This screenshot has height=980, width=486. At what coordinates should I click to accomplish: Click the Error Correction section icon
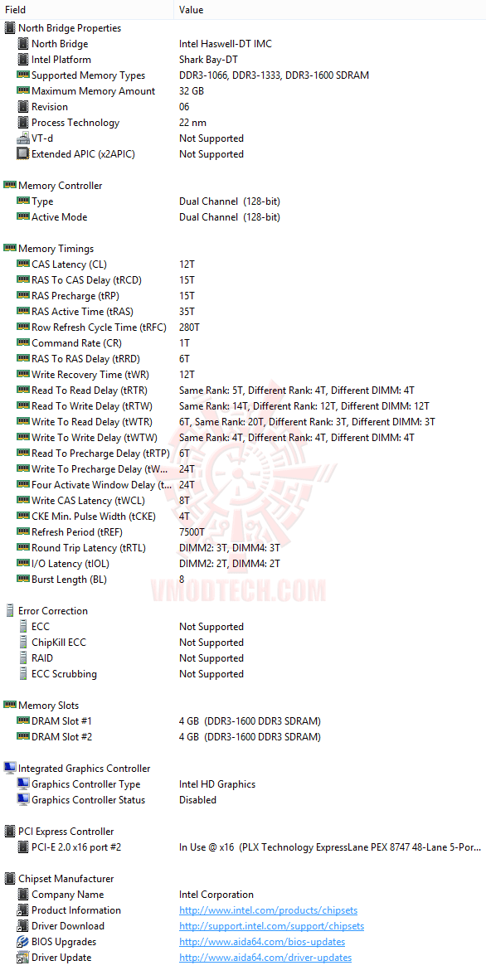(10, 610)
